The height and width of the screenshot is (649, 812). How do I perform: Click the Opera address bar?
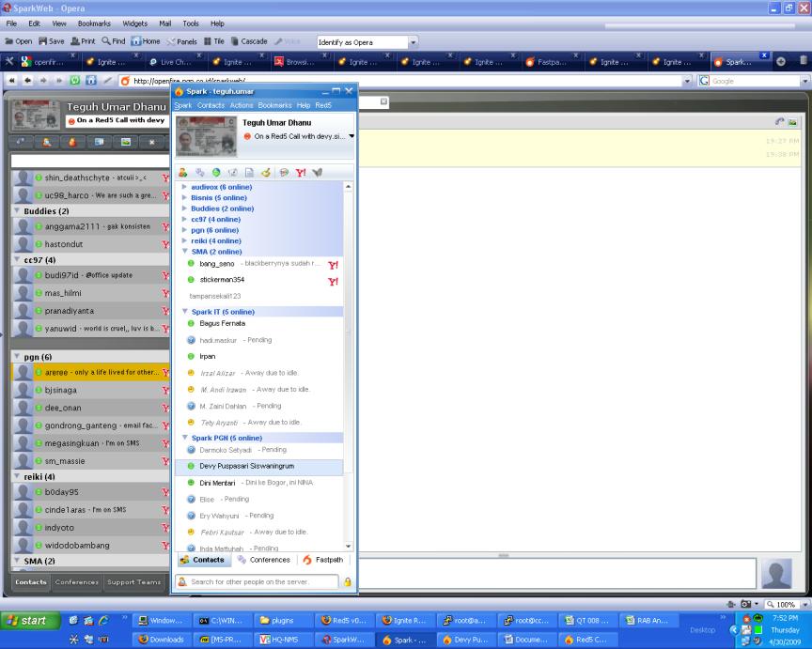coord(405,82)
